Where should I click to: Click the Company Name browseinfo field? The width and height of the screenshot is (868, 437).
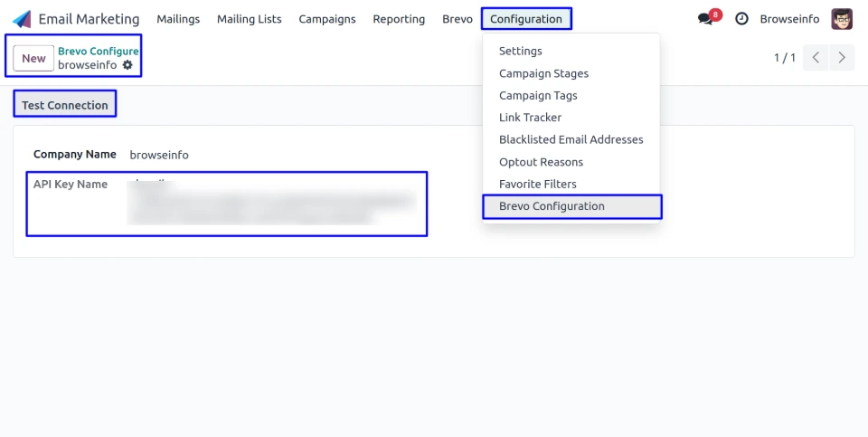click(159, 155)
